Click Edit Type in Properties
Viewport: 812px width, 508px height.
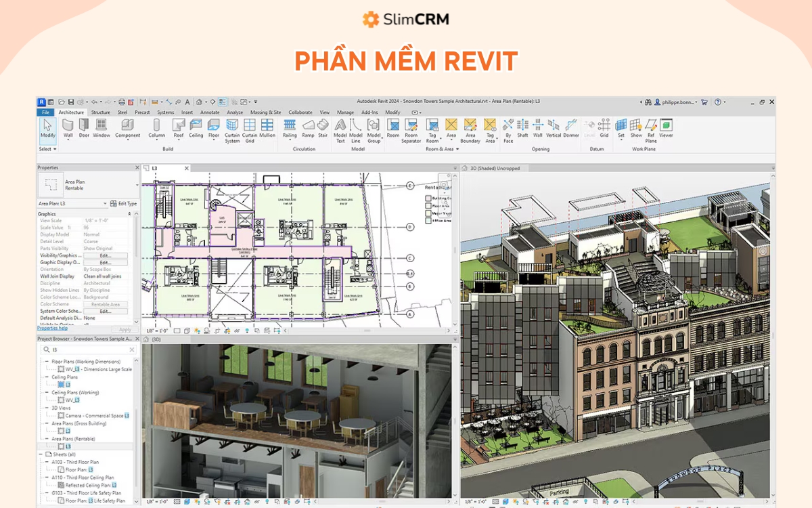(124, 203)
